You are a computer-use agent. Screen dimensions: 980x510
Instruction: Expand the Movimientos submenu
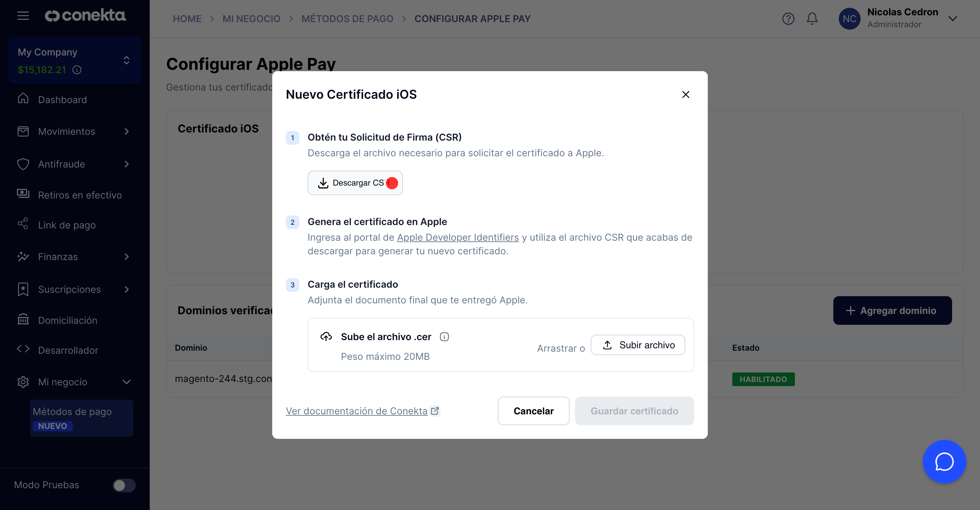(x=127, y=132)
